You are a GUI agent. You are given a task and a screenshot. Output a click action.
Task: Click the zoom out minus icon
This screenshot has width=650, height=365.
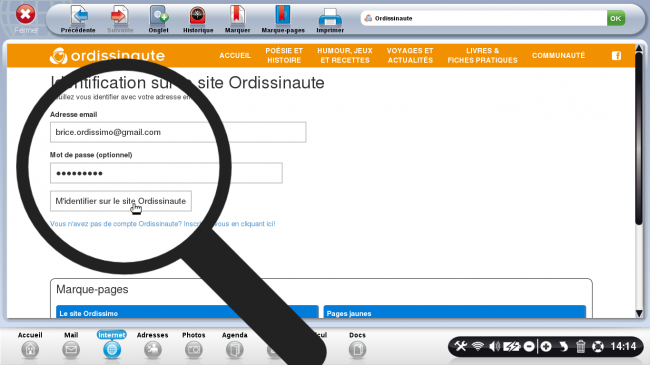tap(529, 346)
